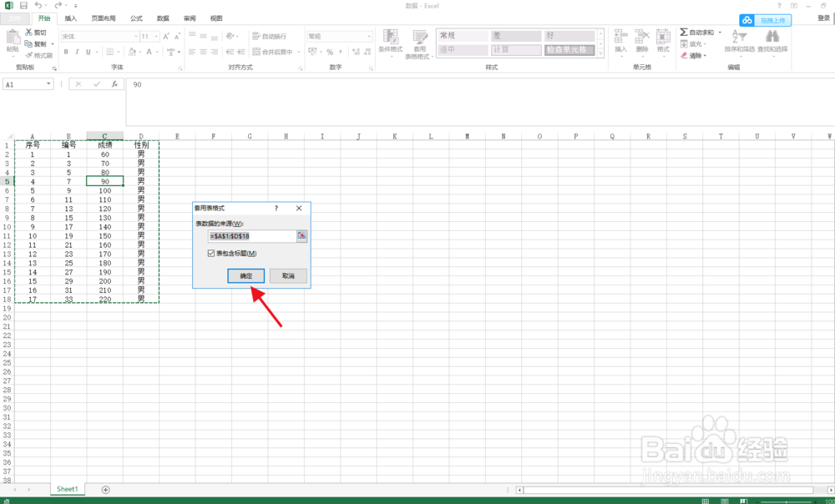Screen dimensions: 835x504
Task: Click the 取消 (Cancel) button in the dialog
Action: pyautogui.click(x=288, y=275)
